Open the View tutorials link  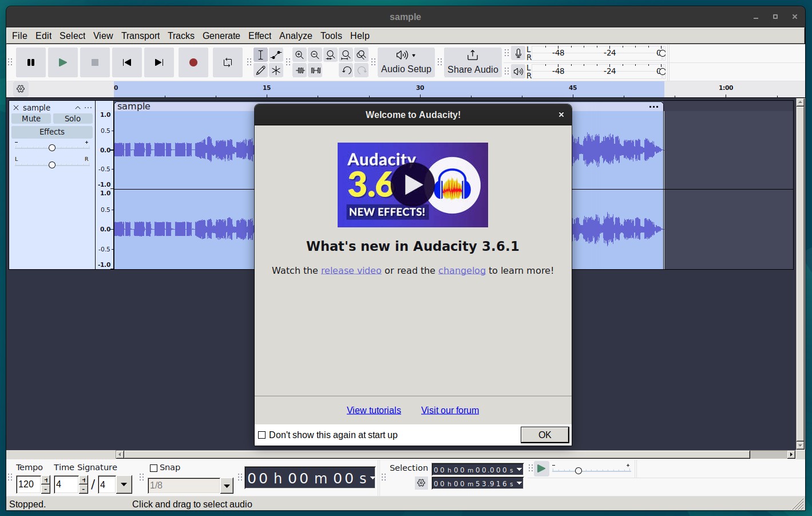(374, 410)
